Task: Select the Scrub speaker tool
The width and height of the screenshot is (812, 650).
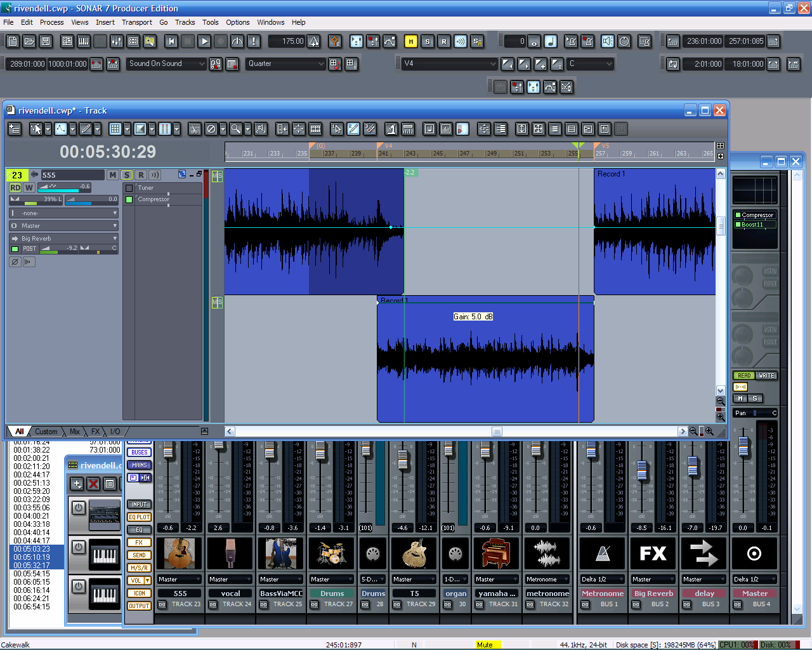Action: point(261,129)
